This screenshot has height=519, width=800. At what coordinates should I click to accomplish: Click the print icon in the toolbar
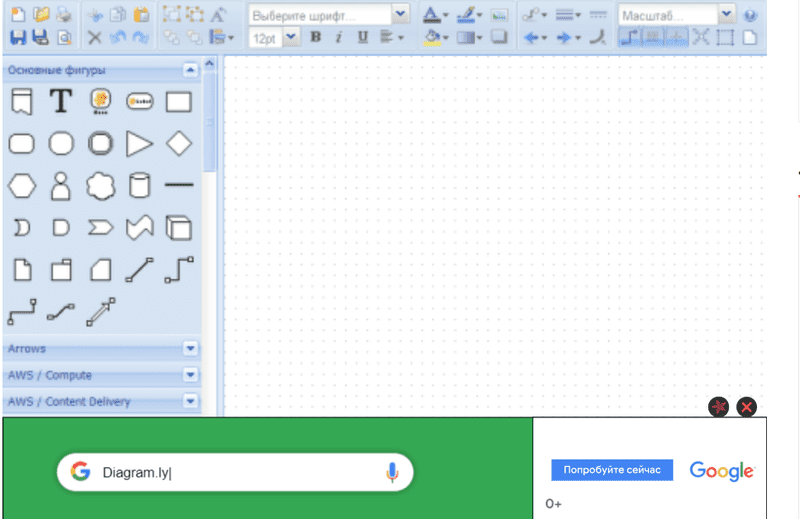coord(64,15)
